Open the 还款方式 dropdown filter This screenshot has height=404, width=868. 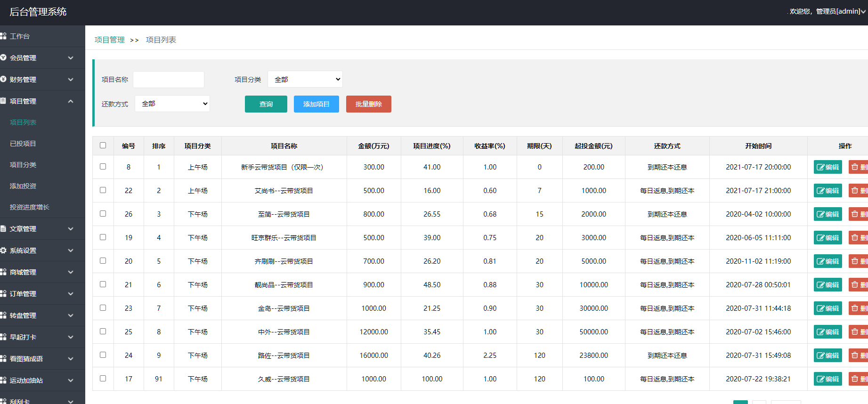(172, 104)
